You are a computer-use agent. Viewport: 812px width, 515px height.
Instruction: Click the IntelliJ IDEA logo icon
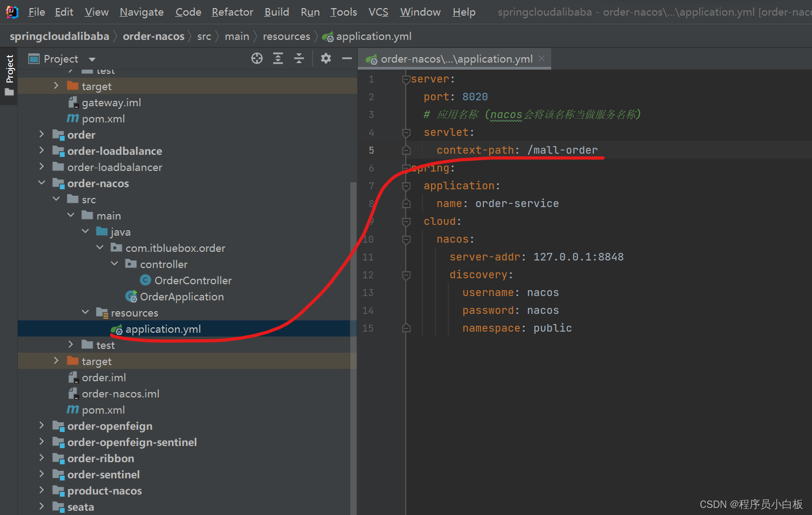(x=12, y=12)
